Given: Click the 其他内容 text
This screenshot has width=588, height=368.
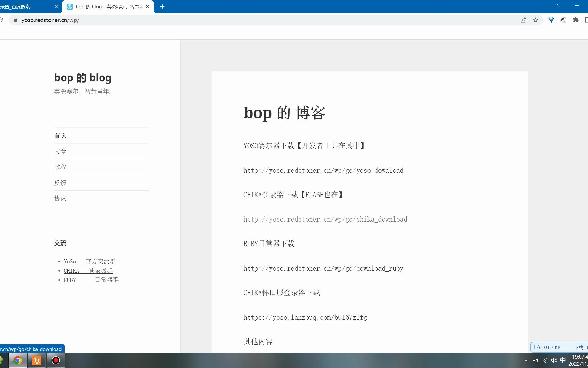Looking at the screenshot, I should 258,342.
